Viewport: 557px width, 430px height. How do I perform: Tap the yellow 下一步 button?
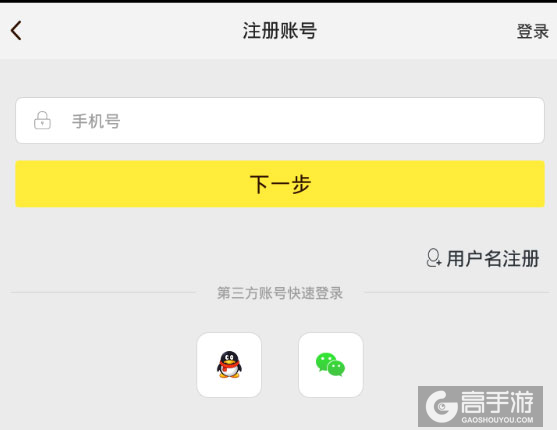point(280,184)
